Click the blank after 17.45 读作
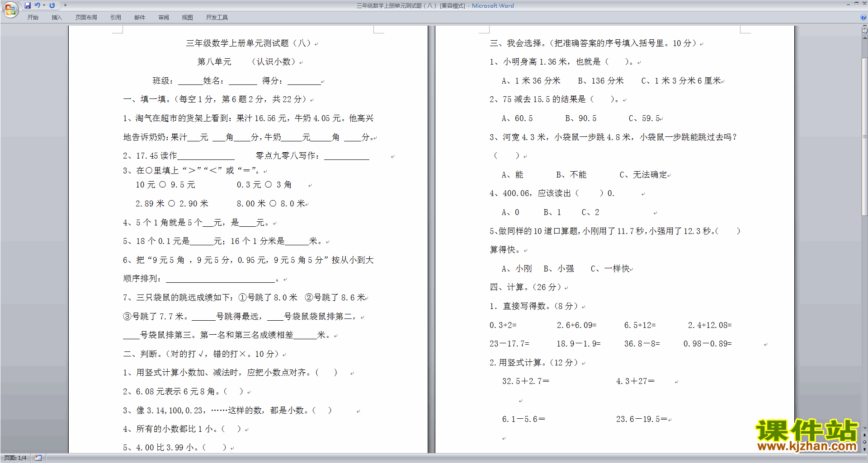 tap(206, 156)
